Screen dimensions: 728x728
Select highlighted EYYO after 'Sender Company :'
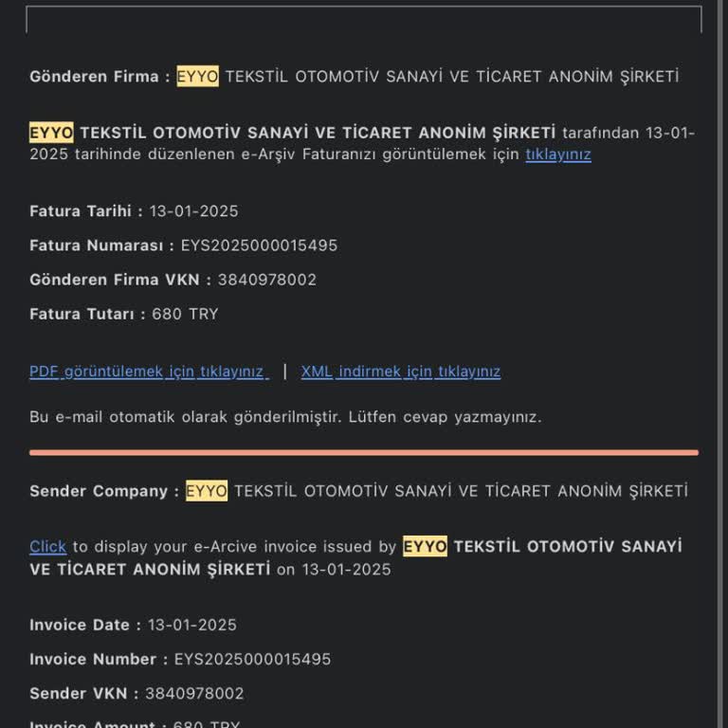point(206,491)
